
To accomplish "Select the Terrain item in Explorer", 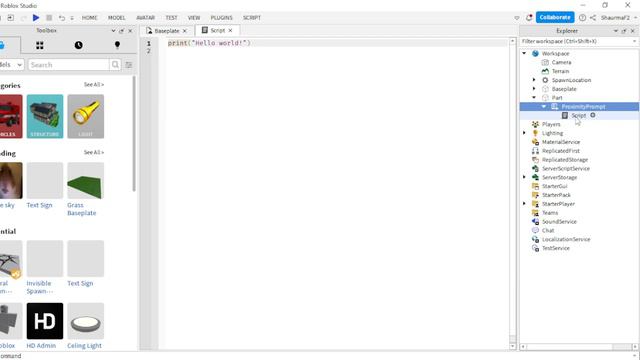I will 560,71.
